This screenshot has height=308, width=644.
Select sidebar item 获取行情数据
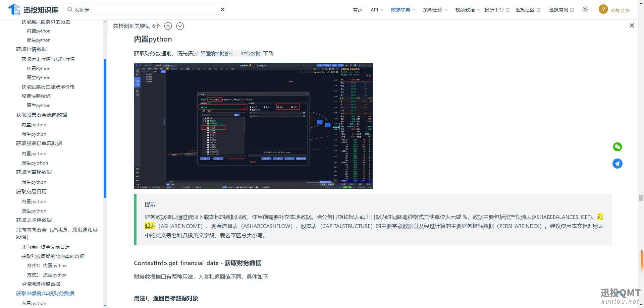click(31, 49)
